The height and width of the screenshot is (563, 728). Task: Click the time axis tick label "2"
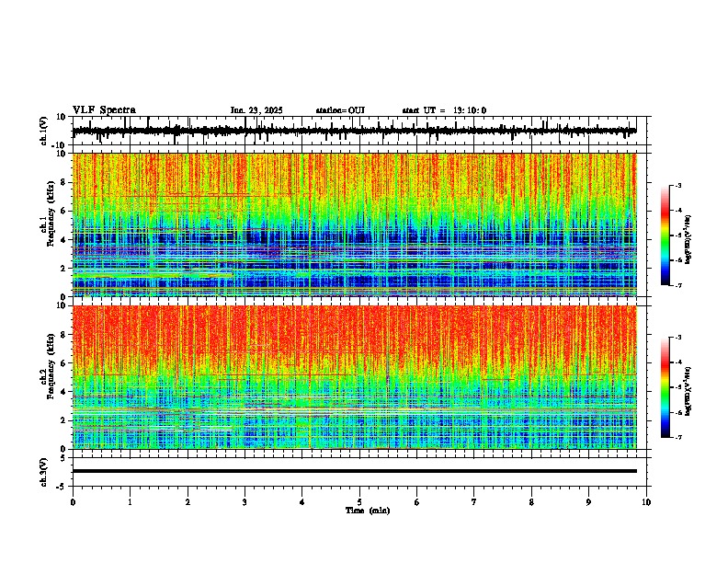coord(188,502)
